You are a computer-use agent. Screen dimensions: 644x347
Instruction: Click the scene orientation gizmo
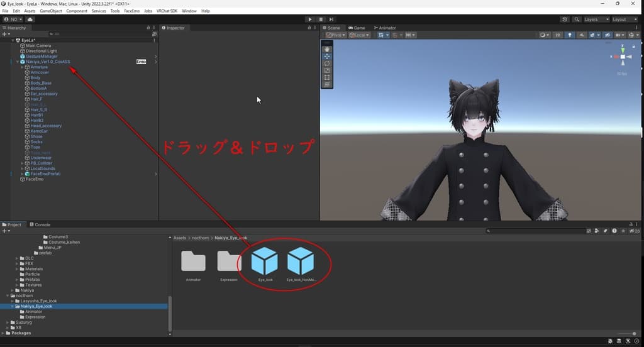[x=623, y=56]
